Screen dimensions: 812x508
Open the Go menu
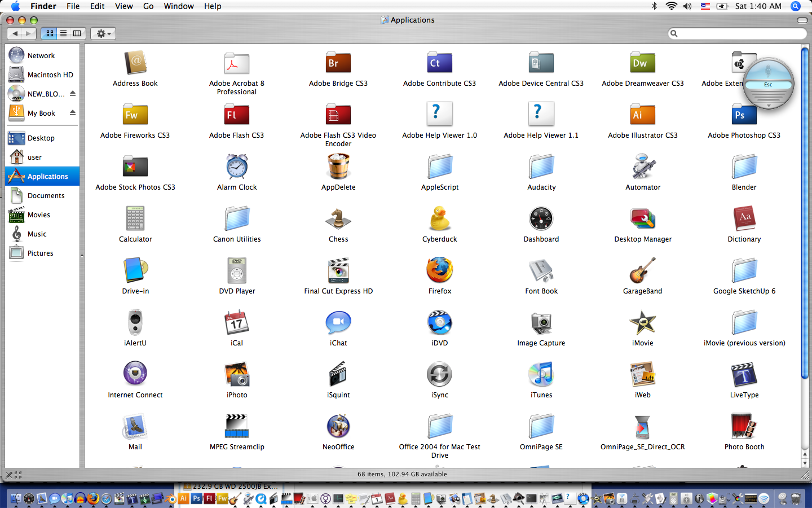click(x=148, y=6)
